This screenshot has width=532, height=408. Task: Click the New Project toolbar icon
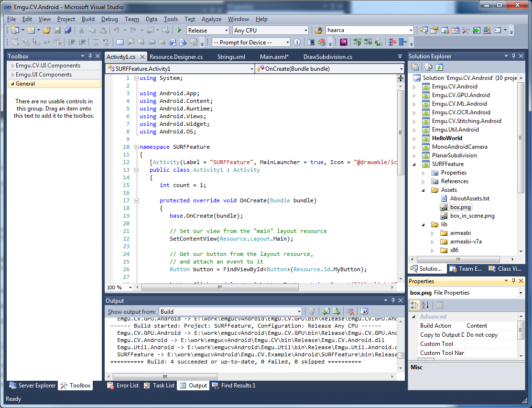pos(15,30)
